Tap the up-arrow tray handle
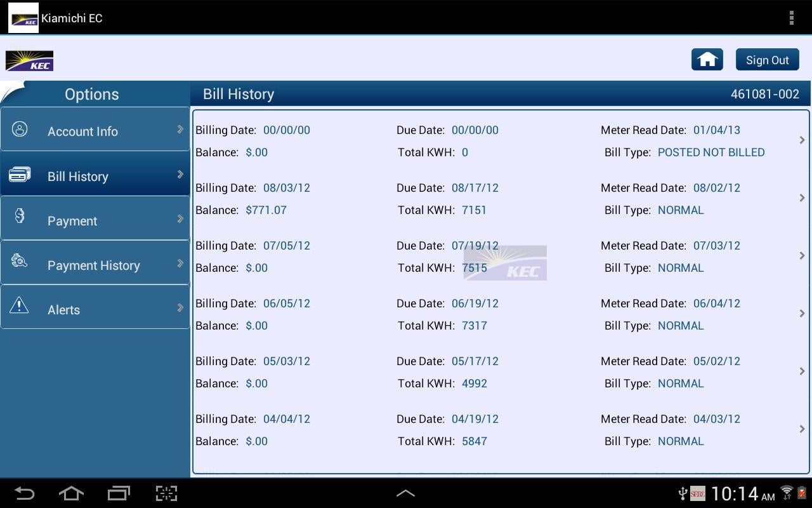Screen dimensions: 812x508 [406, 493]
